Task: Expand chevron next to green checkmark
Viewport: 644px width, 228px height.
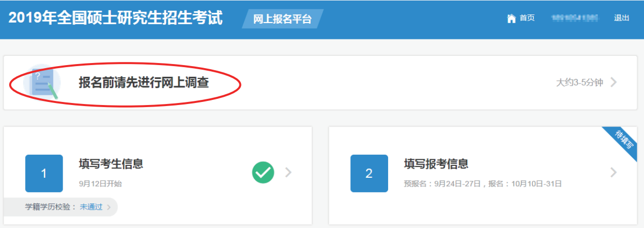Action: [288, 173]
